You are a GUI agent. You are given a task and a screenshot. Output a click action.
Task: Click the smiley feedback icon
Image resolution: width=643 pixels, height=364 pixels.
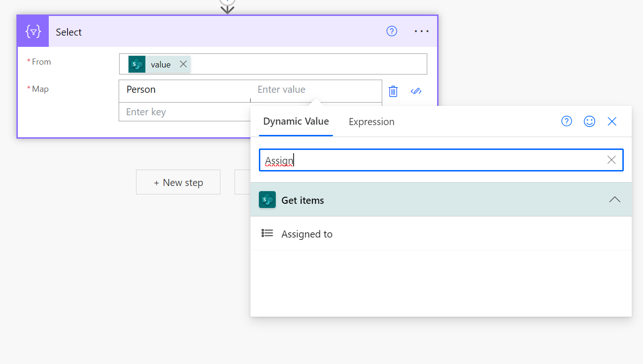pos(590,121)
